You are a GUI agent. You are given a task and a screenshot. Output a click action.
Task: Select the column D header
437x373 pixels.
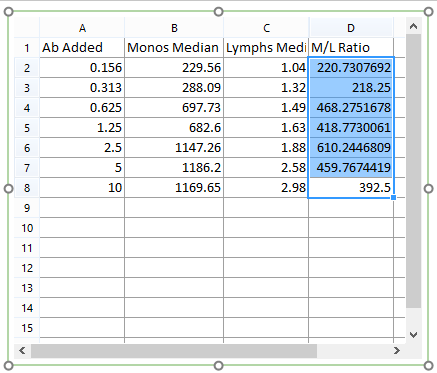[351, 28]
